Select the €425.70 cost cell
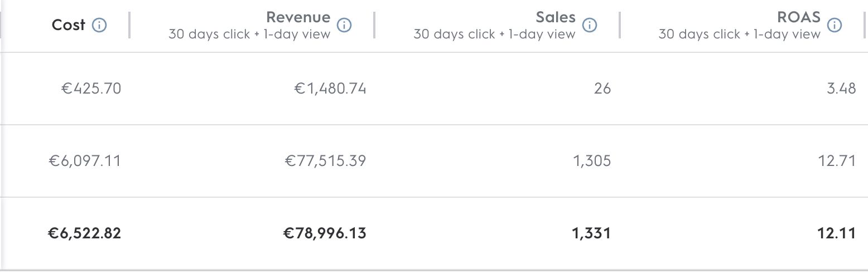The image size is (868, 274). click(x=91, y=88)
